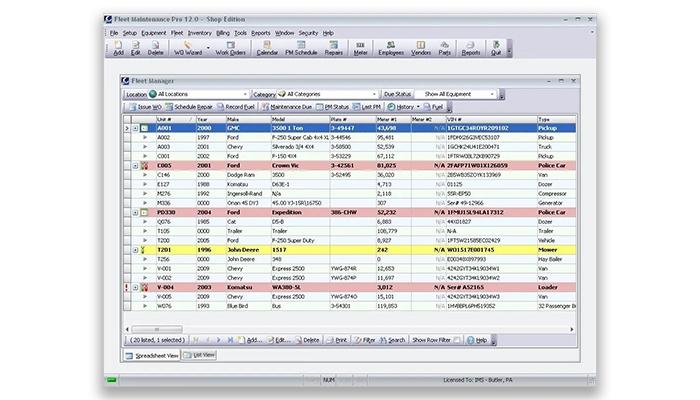Click the Edit icon in main toolbar
Viewport: 700px width, 400px height.
point(136,48)
